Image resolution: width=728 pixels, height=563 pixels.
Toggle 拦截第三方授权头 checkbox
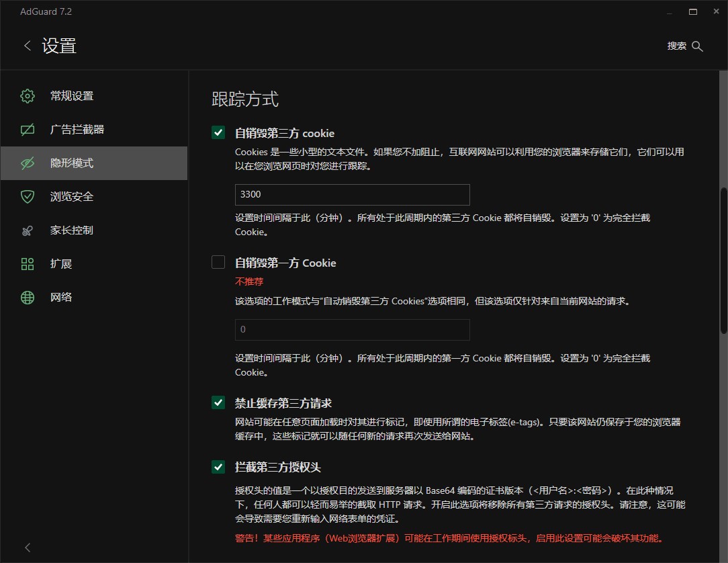coord(218,467)
